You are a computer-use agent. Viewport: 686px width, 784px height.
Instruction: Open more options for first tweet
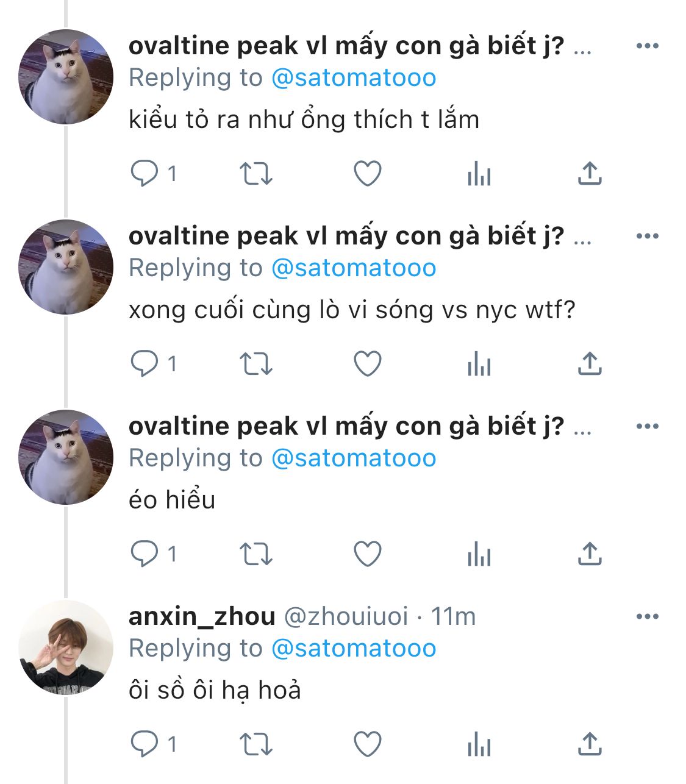click(x=647, y=46)
